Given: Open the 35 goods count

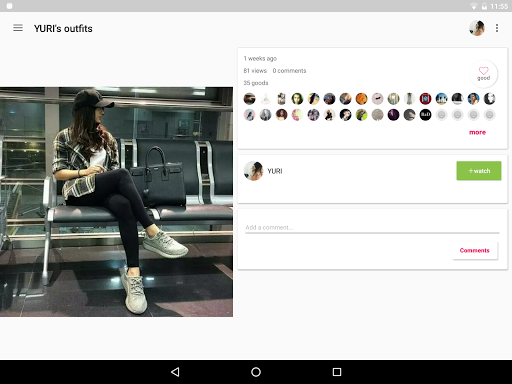Looking at the screenshot, I should click(256, 83).
